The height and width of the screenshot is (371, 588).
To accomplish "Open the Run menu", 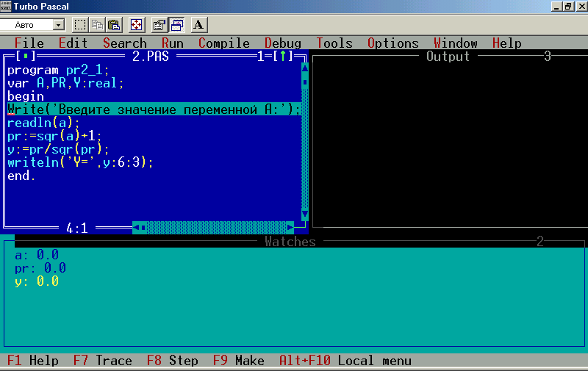I will 172,43.
